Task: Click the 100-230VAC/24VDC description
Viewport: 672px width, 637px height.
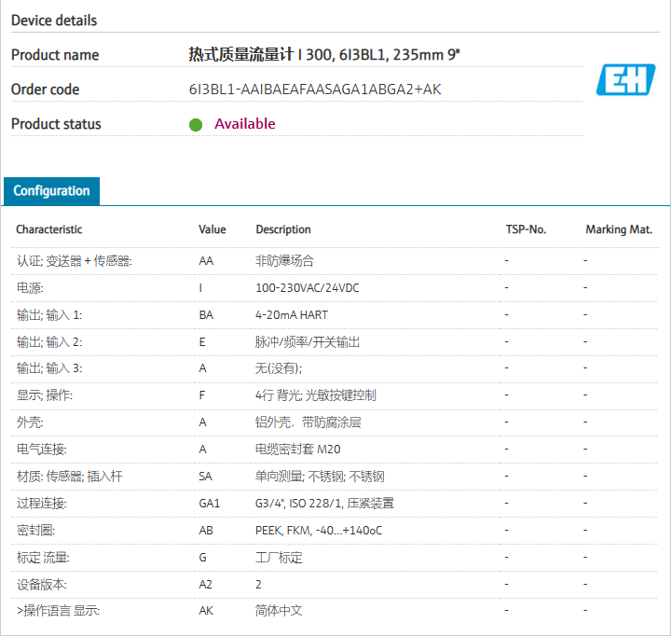Action: click(308, 288)
